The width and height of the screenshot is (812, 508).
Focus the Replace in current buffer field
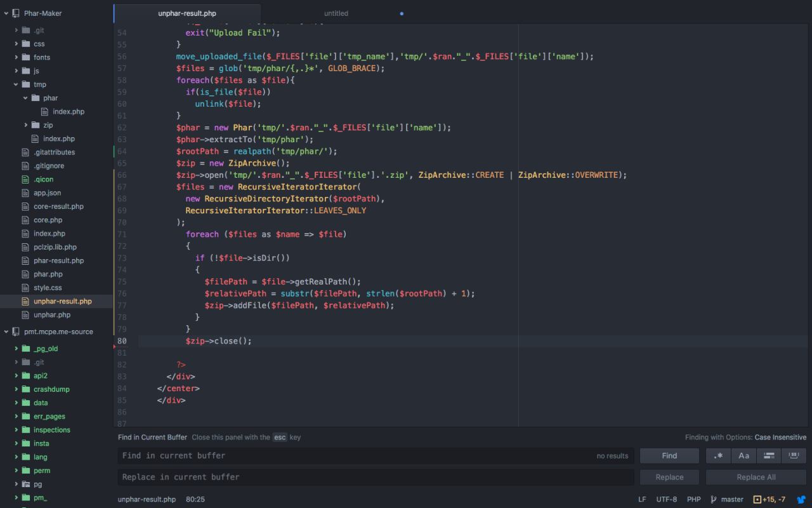coord(376,477)
